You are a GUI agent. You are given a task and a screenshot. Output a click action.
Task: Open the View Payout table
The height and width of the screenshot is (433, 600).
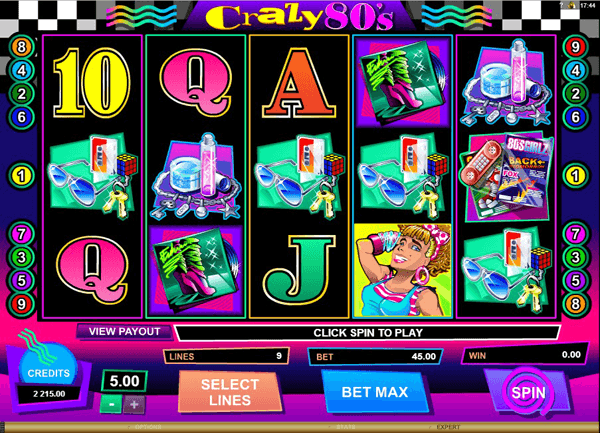pyautogui.click(x=124, y=332)
